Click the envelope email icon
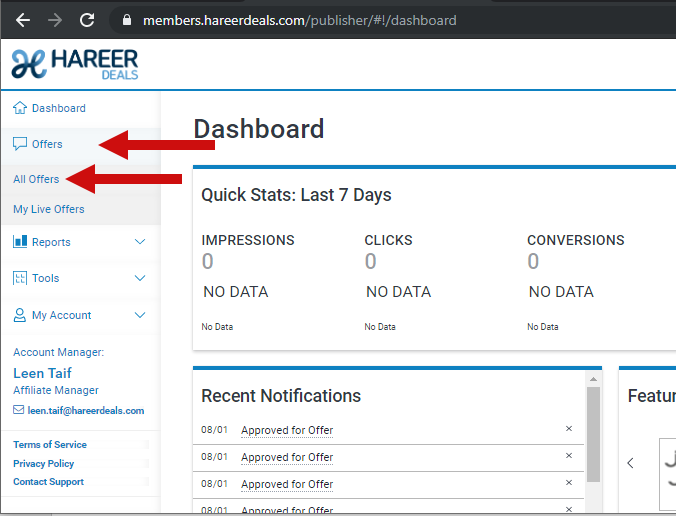Viewport: 676px width, 516px height. [19, 410]
